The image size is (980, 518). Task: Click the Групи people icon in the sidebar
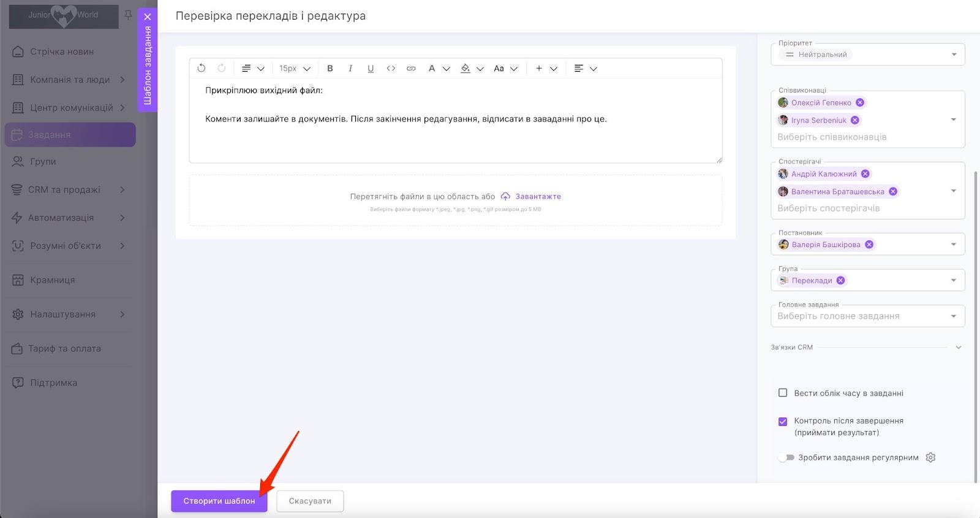(18, 162)
